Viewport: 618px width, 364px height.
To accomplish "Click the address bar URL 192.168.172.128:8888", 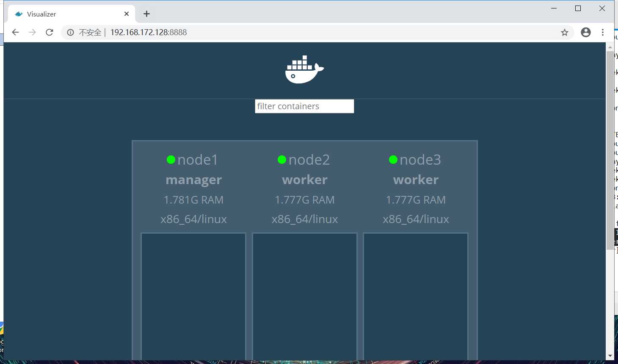I will click(x=149, y=32).
